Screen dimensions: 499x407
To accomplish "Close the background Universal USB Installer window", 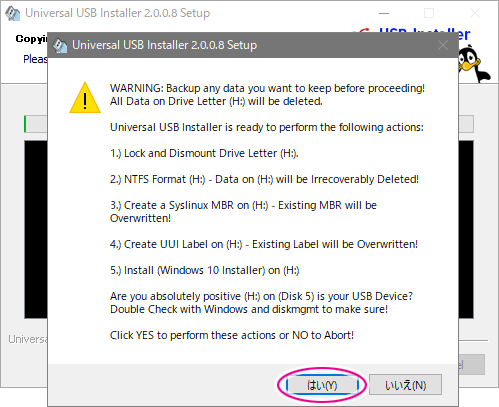I will pyautogui.click(x=475, y=13).
